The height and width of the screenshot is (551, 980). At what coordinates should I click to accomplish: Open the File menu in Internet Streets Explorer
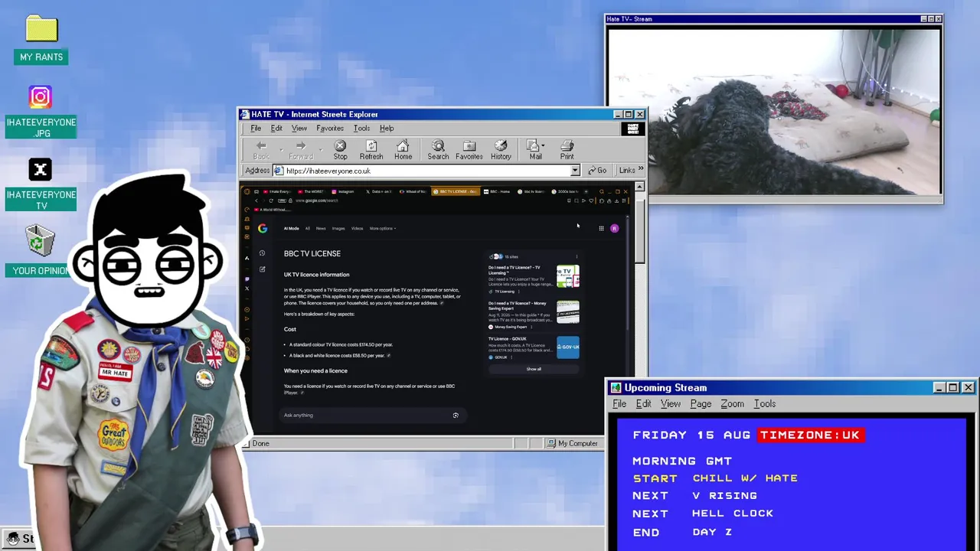256,129
